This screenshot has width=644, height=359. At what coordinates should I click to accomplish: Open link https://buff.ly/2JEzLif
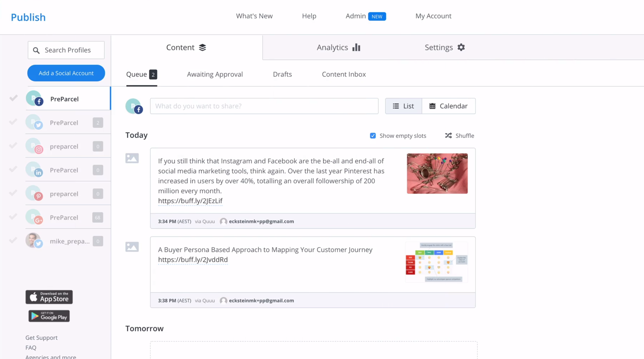(190, 201)
